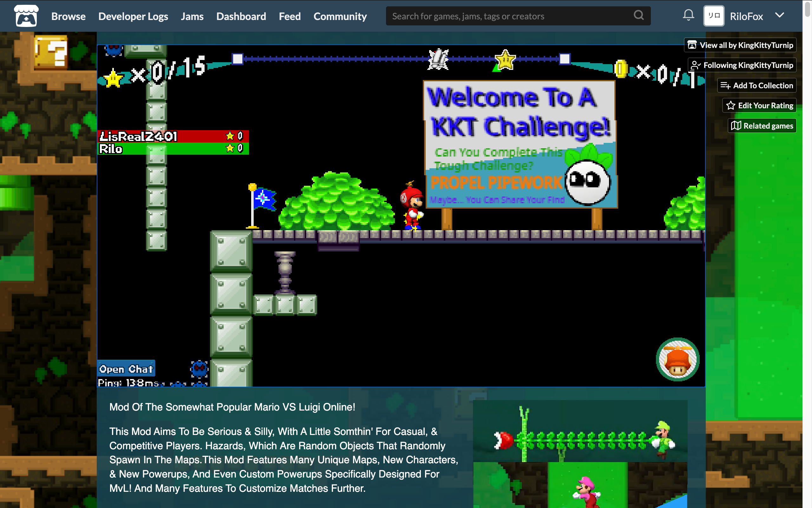Click the spiked marker on progress track
Viewport: 812px width, 508px height.
[x=438, y=59]
